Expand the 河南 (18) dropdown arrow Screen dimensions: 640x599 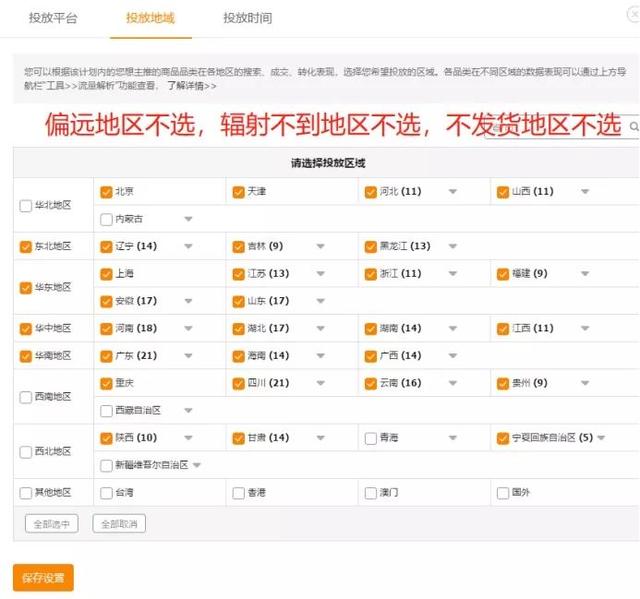[188, 328]
